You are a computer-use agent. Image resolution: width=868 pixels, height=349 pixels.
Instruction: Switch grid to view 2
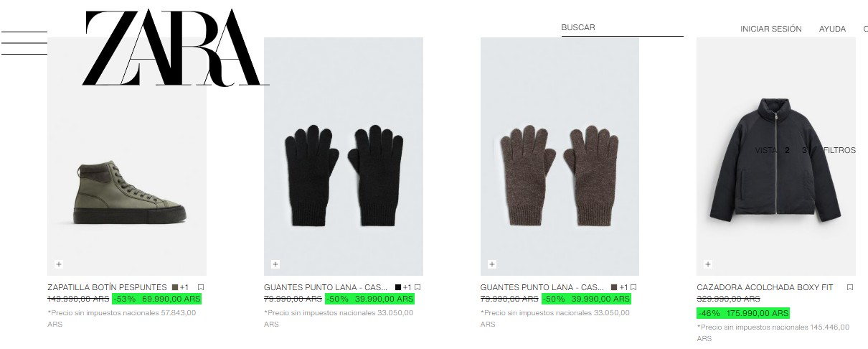click(787, 150)
